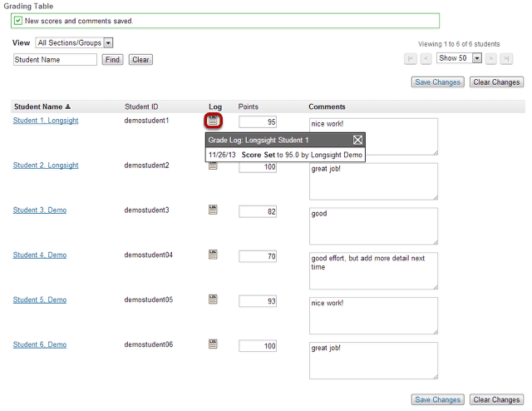Viewport: 532px width, 411px height.
Task: Open Student 2, Longsight link
Action: [46, 166]
